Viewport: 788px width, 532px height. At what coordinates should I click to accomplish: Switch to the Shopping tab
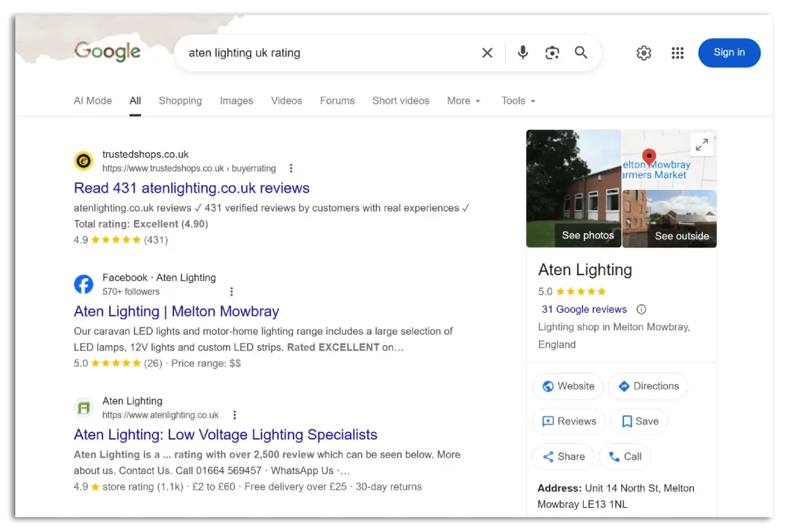point(180,100)
